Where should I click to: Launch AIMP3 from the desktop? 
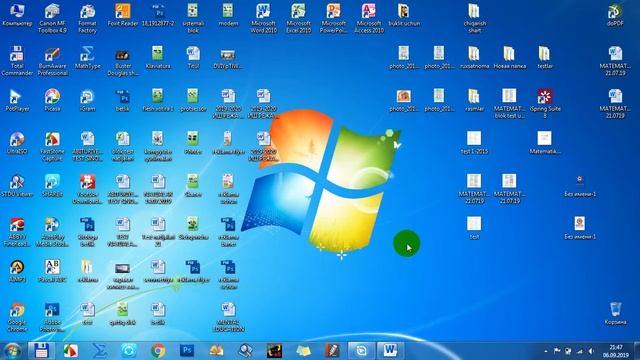[17, 271]
